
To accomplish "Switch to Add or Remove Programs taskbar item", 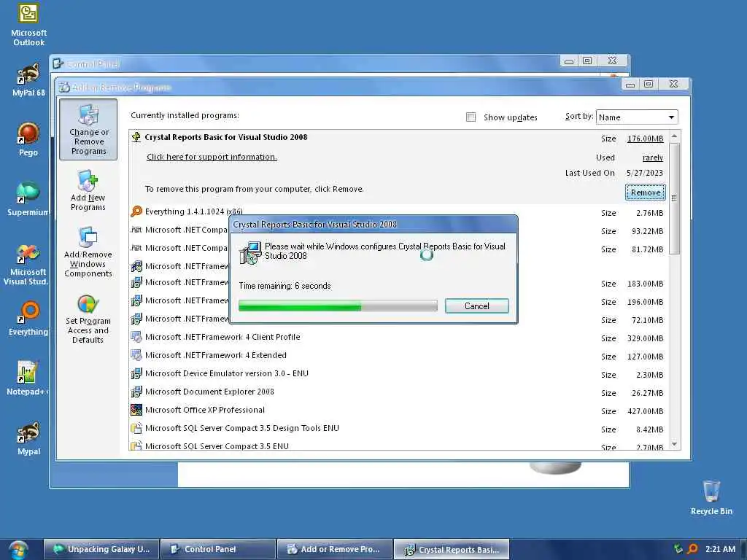I will click(x=335, y=549).
